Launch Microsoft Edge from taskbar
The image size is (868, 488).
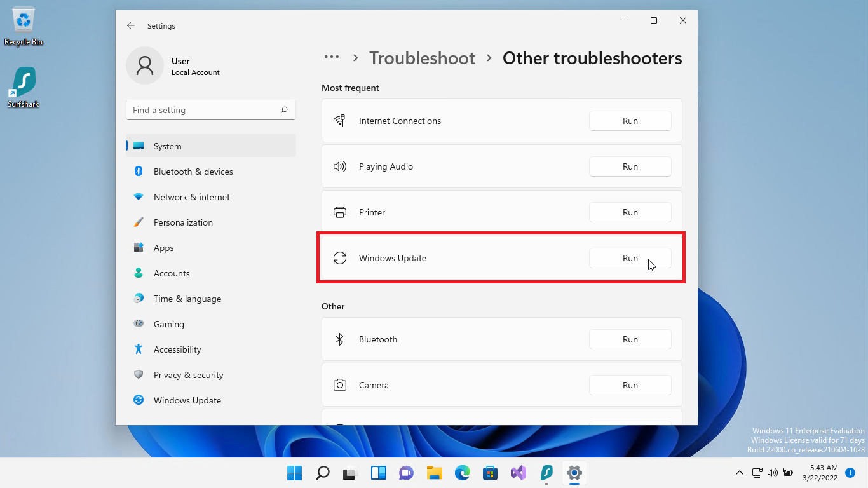(x=462, y=473)
